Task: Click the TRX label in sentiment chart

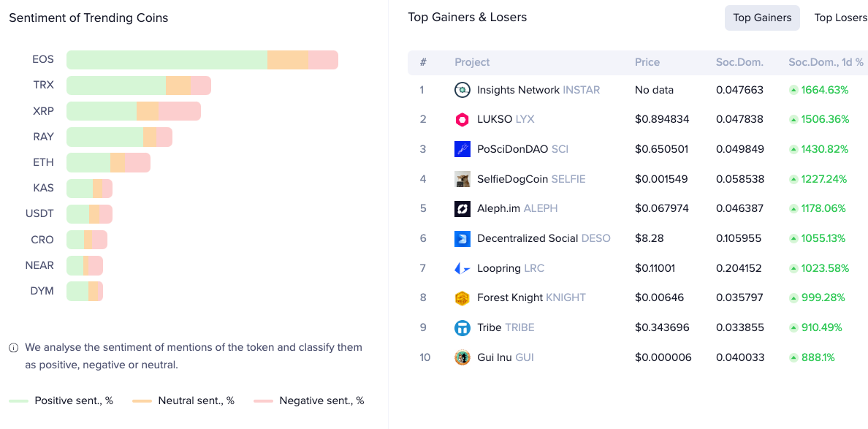Action: [x=44, y=86]
